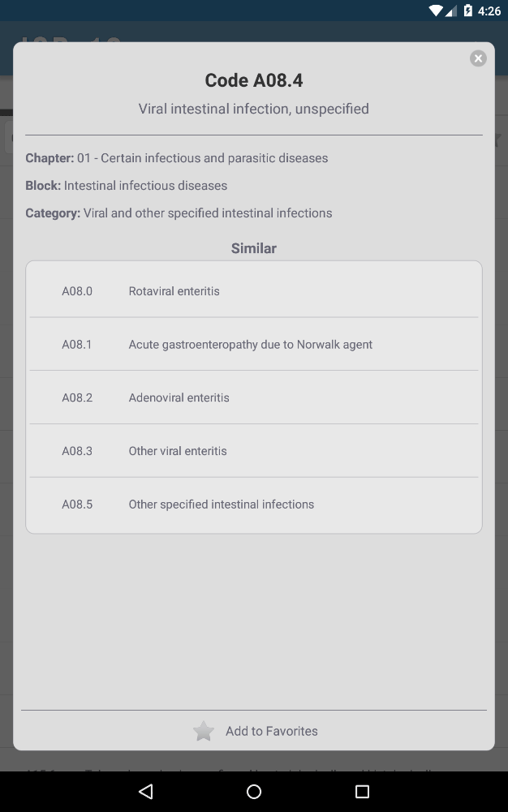Choose A08.3 Other viral enteritis
The height and width of the screenshot is (812, 508).
[x=253, y=451]
